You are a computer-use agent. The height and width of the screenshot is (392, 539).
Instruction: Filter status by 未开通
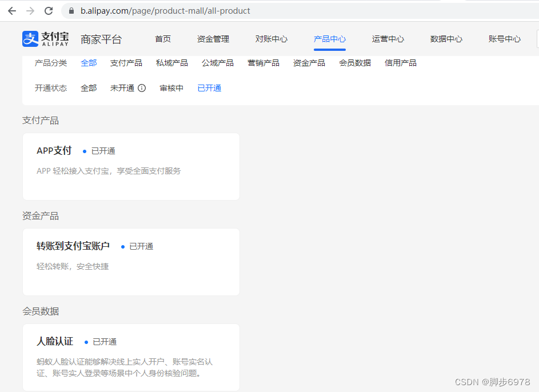coord(122,89)
